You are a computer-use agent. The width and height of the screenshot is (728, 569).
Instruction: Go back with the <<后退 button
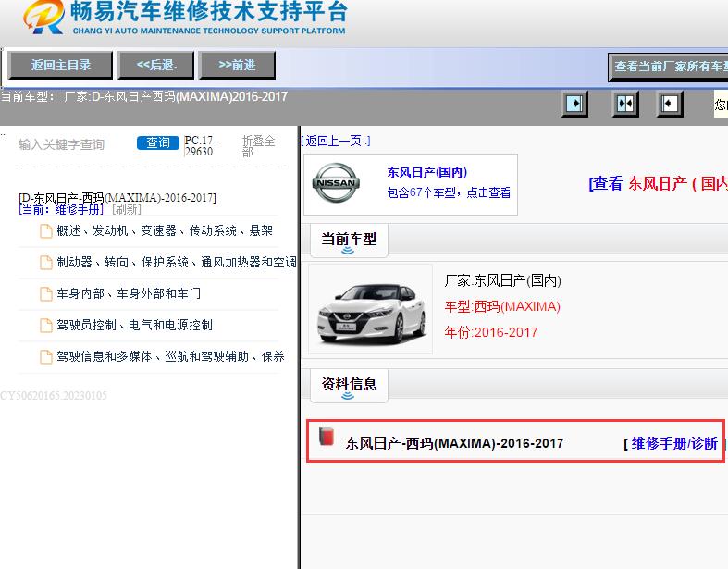pos(156,66)
